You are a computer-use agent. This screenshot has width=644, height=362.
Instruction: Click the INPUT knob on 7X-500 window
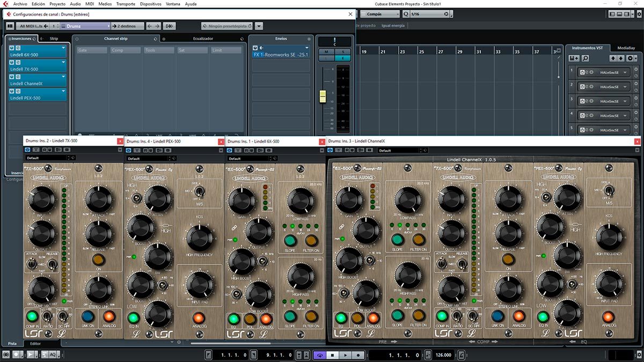(x=42, y=199)
